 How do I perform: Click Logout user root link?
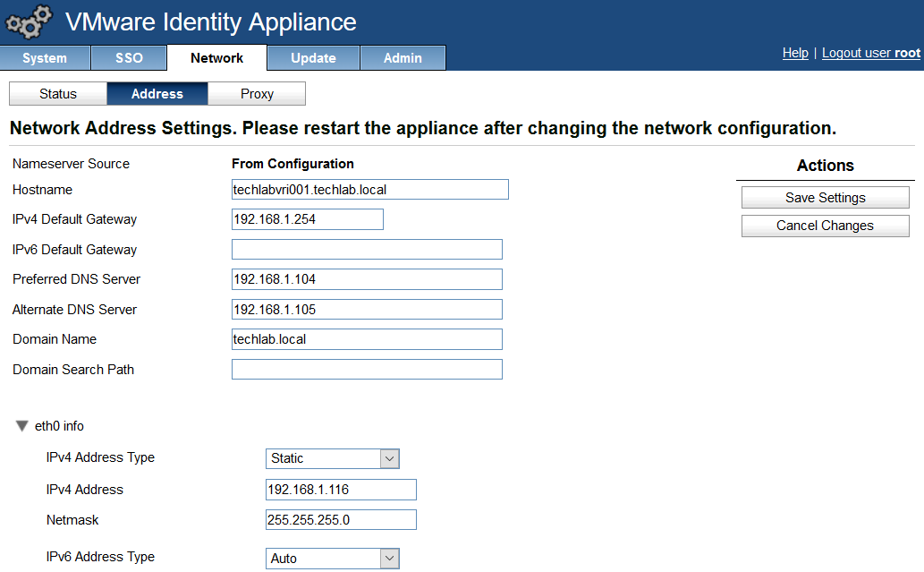coord(871,53)
